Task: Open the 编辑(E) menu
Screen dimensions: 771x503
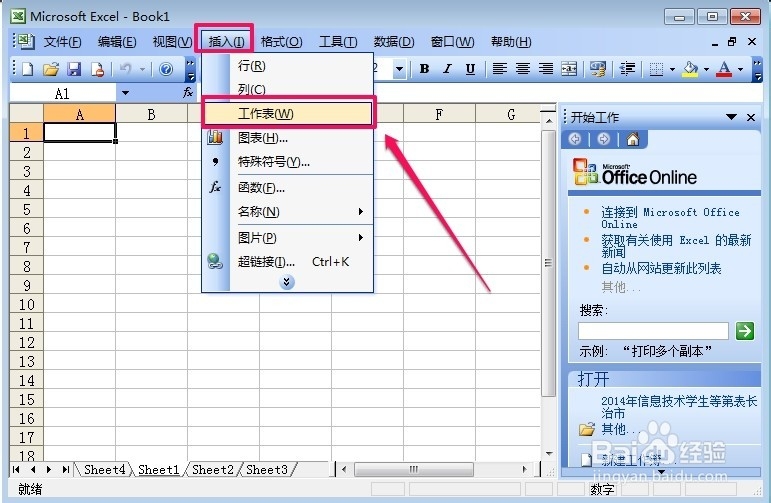Action: (117, 42)
